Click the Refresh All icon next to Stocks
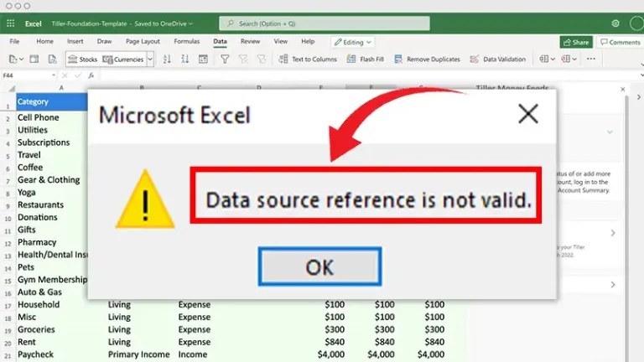Screen dimensions: 644x362 point(52,59)
